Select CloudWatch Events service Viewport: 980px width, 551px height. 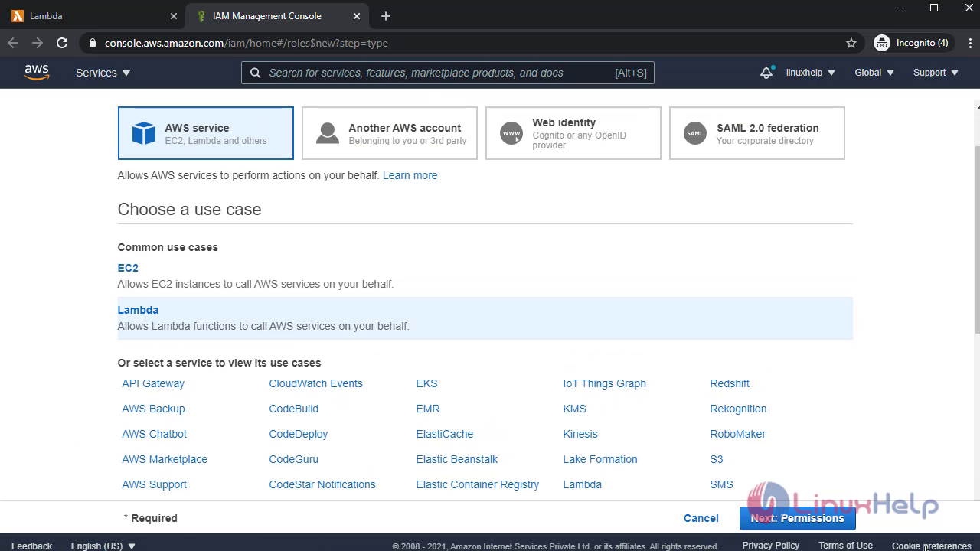pos(315,383)
